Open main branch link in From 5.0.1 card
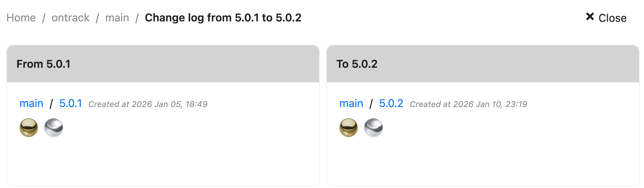 pos(31,103)
